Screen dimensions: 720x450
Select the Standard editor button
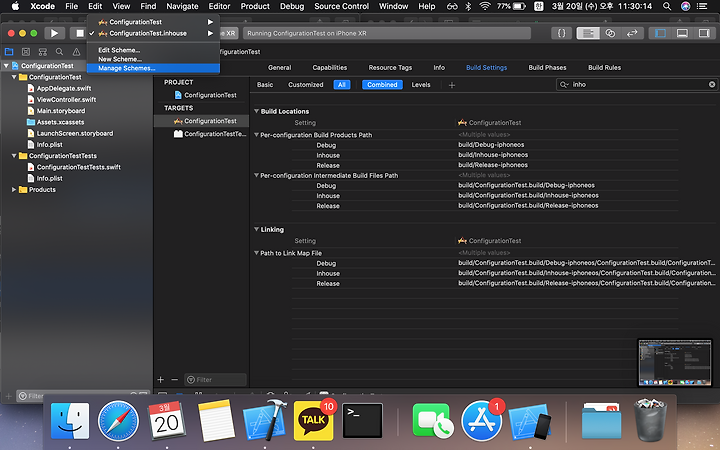tap(588, 33)
